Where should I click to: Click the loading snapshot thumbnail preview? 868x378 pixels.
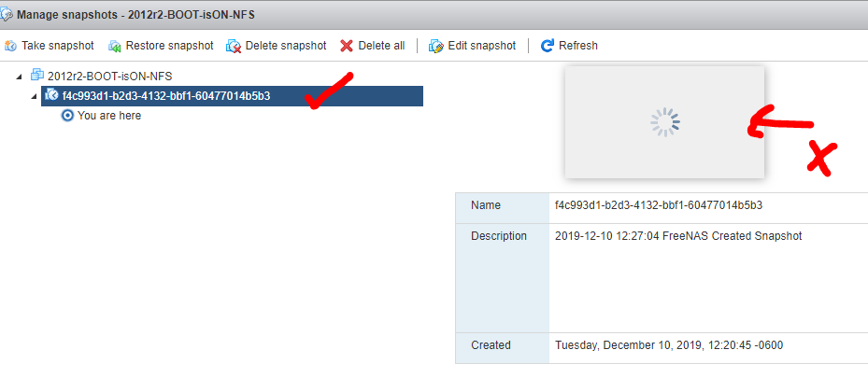point(664,122)
